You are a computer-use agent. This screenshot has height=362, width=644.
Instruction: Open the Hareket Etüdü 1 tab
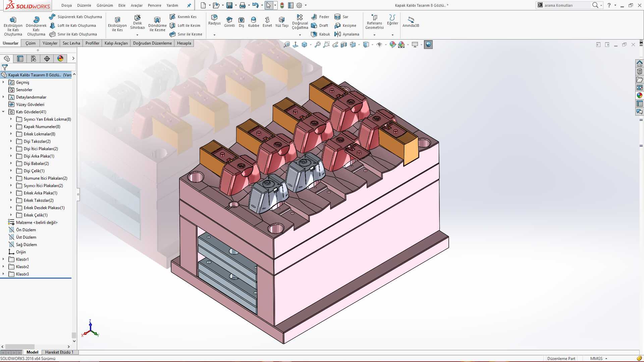tap(59, 352)
